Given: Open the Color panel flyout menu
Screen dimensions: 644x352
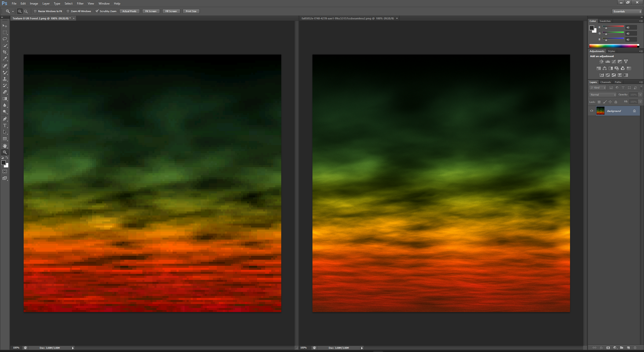Looking at the screenshot, I should coord(641,21).
